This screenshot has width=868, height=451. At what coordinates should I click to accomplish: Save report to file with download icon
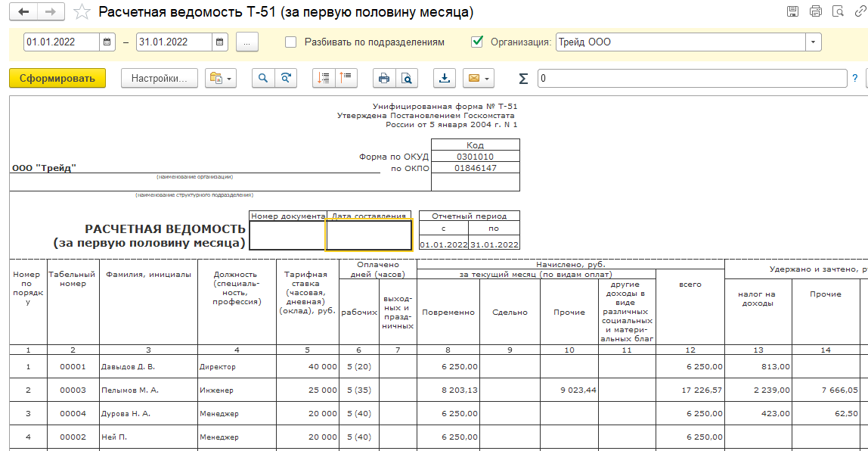(445, 78)
